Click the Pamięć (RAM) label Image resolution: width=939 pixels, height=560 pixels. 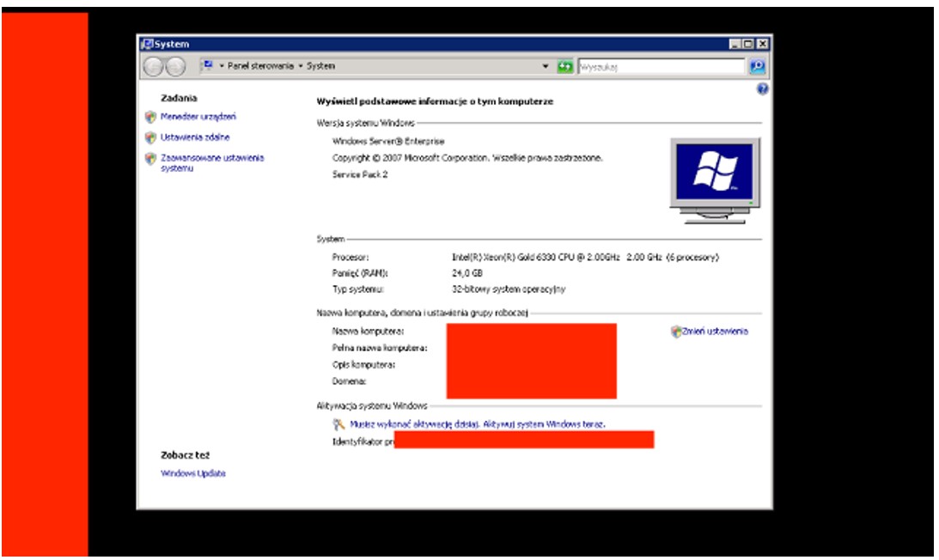click(x=360, y=273)
